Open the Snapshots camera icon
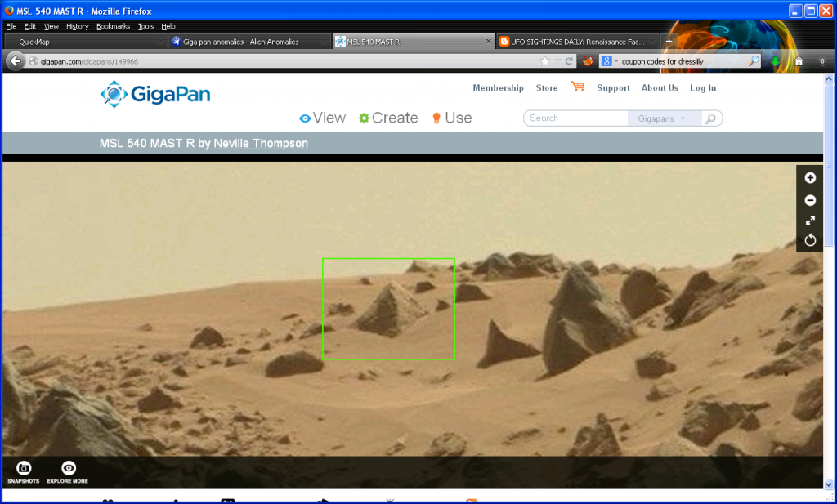The width and height of the screenshot is (837, 504). click(x=24, y=468)
